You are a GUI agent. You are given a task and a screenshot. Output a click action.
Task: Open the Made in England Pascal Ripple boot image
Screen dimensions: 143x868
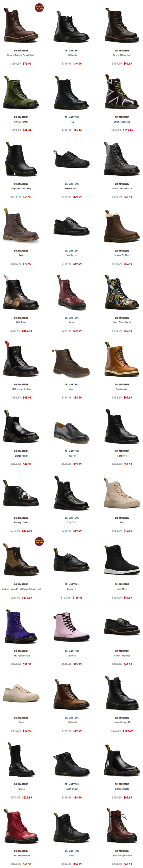pyautogui.click(x=21, y=25)
